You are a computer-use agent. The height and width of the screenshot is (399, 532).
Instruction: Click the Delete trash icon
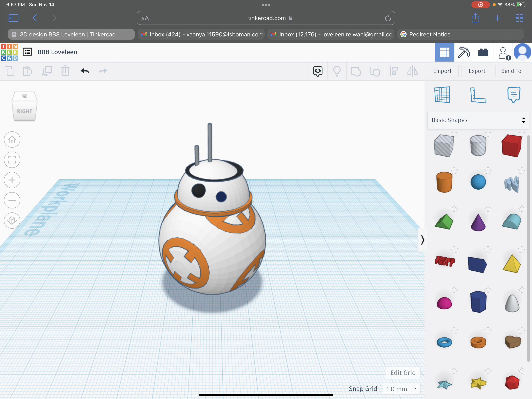coord(65,71)
